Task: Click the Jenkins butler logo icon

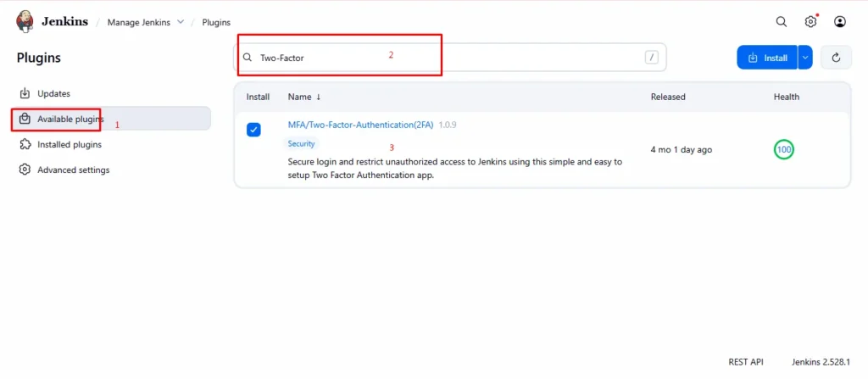Action: pyautogui.click(x=25, y=21)
